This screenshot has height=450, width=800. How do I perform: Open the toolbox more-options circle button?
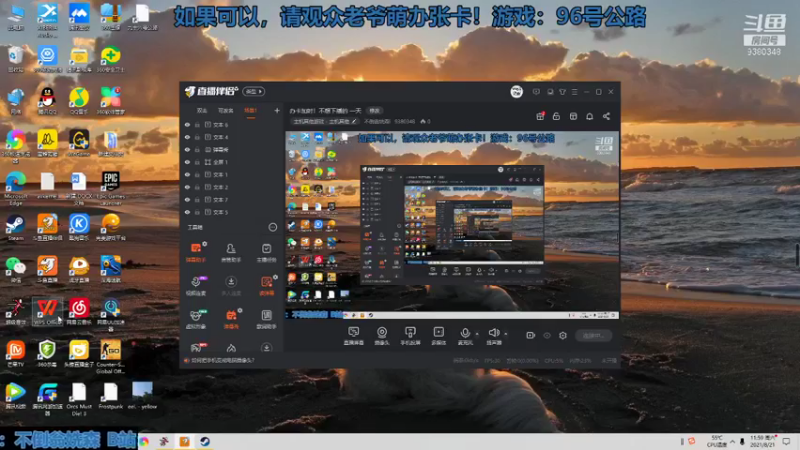click(272, 227)
